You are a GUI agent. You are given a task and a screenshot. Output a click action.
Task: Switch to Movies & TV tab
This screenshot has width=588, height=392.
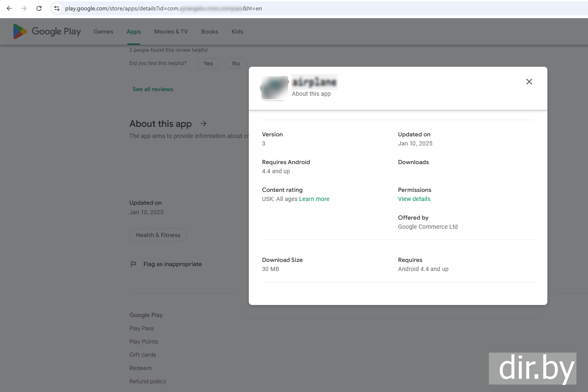(171, 31)
